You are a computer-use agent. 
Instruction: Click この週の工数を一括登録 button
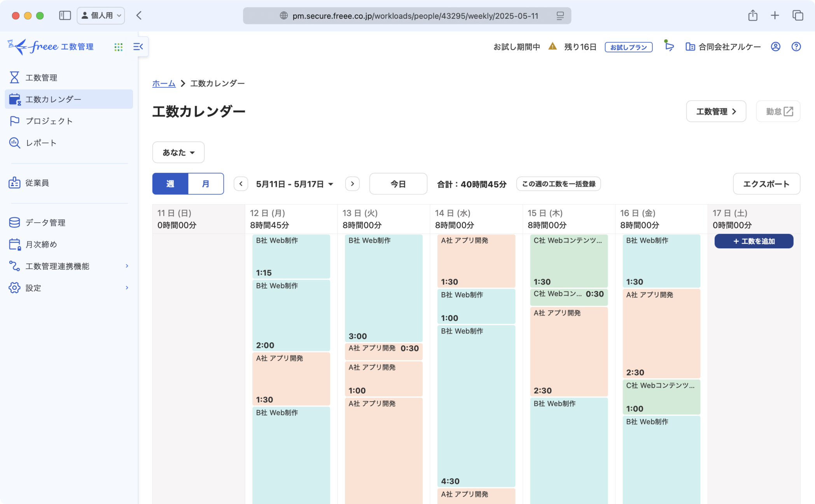(558, 184)
